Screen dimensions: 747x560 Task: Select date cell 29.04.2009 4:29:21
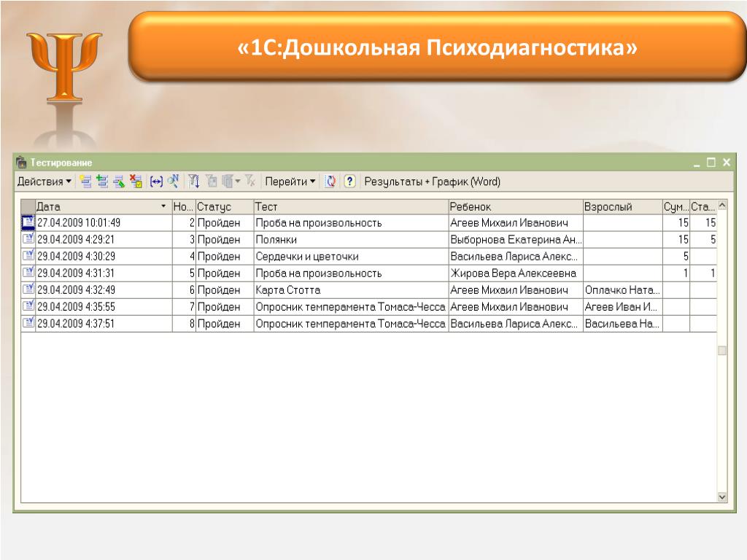(104, 239)
